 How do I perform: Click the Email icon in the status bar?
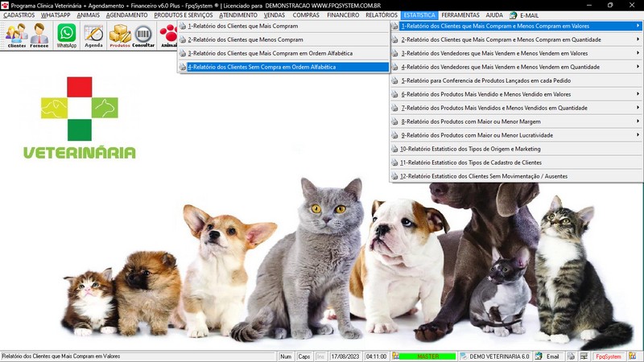point(539,356)
